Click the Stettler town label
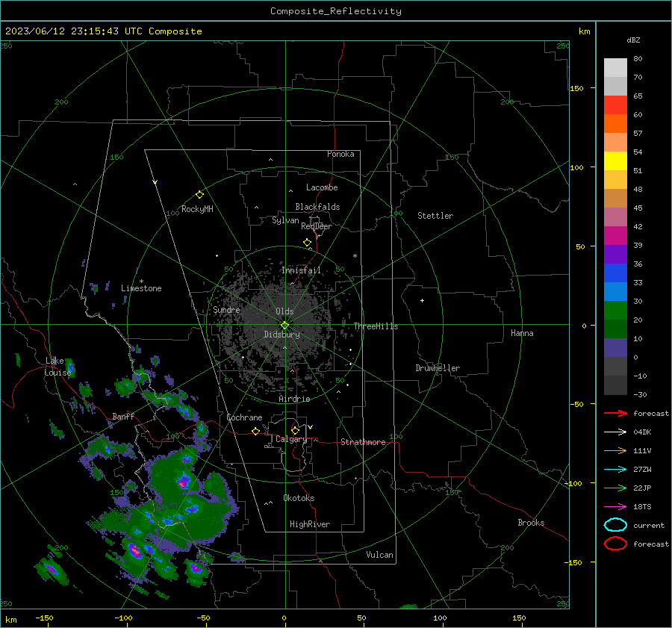This screenshot has height=628, width=672. coord(435,216)
